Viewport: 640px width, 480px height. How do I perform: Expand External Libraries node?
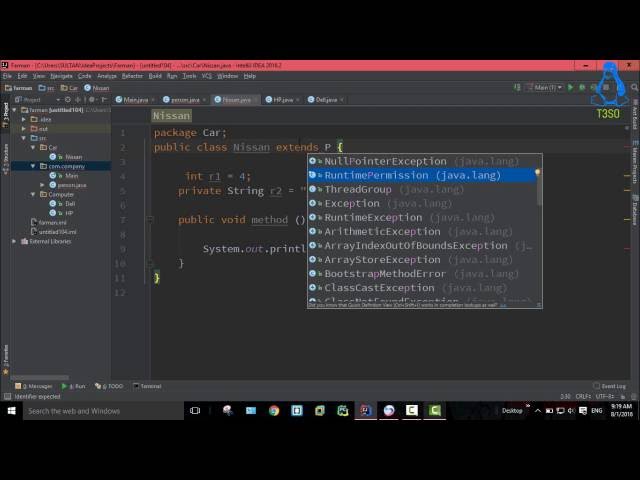point(15,241)
